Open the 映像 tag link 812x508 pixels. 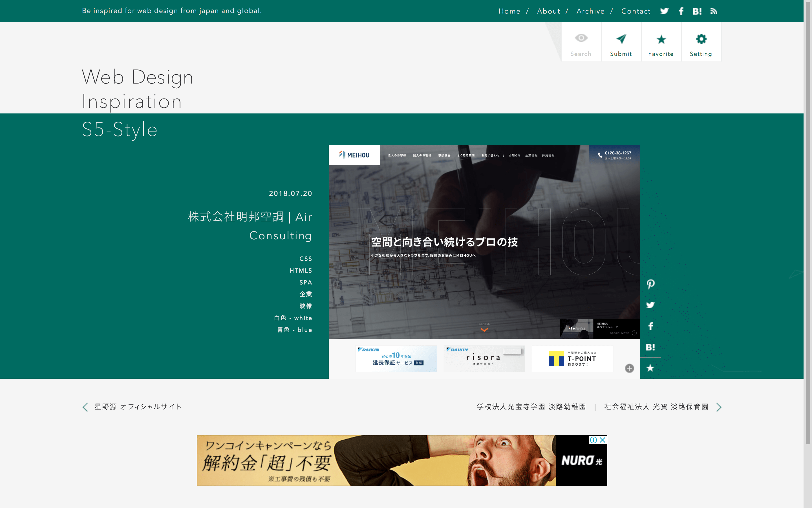(306, 306)
